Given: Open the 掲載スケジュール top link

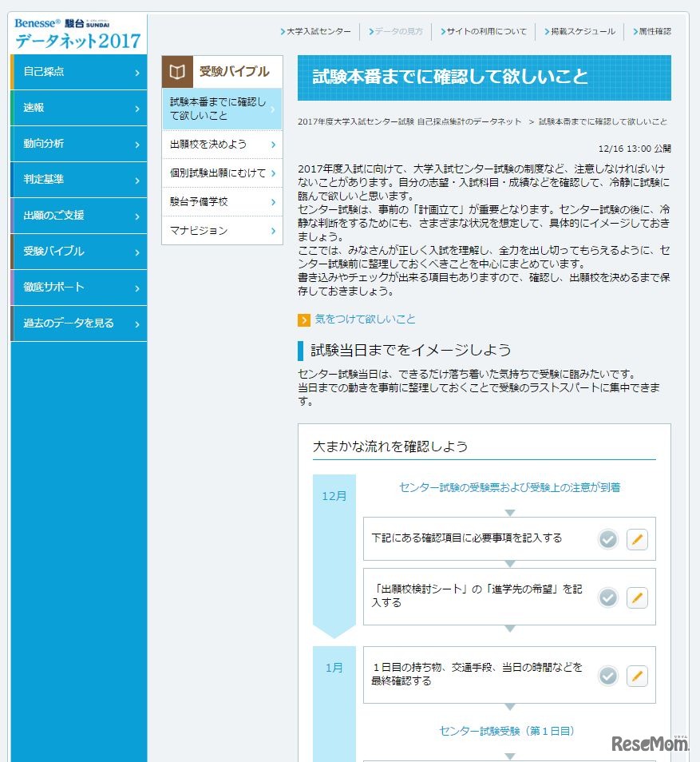Looking at the screenshot, I should (x=579, y=32).
